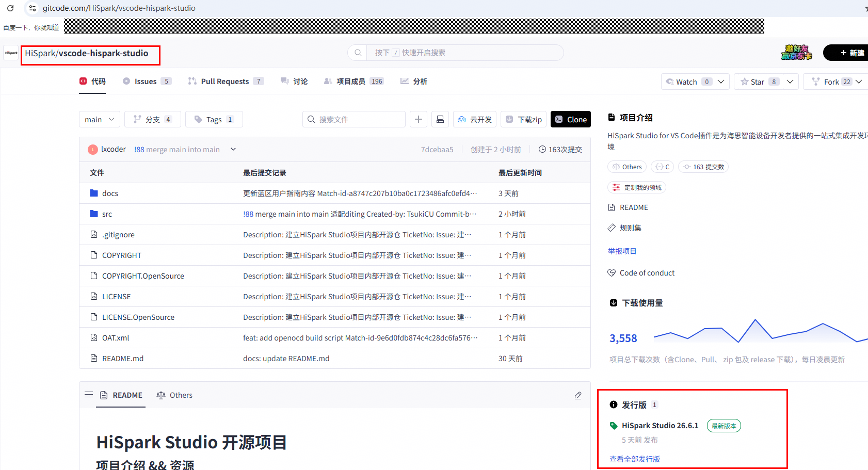The image size is (868, 470).
Task: Click the search magnifier icon in the header
Action: pos(358,53)
